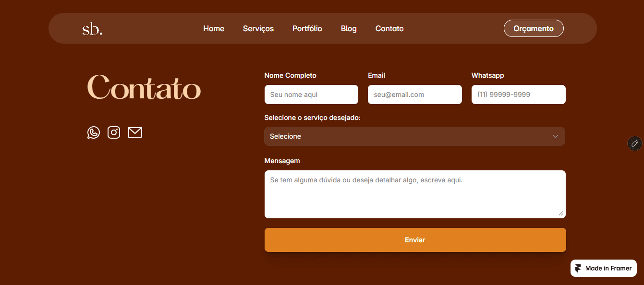Open the Instagram profile icon
The image size is (644, 285).
pyautogui.click(x=114, y=132)
